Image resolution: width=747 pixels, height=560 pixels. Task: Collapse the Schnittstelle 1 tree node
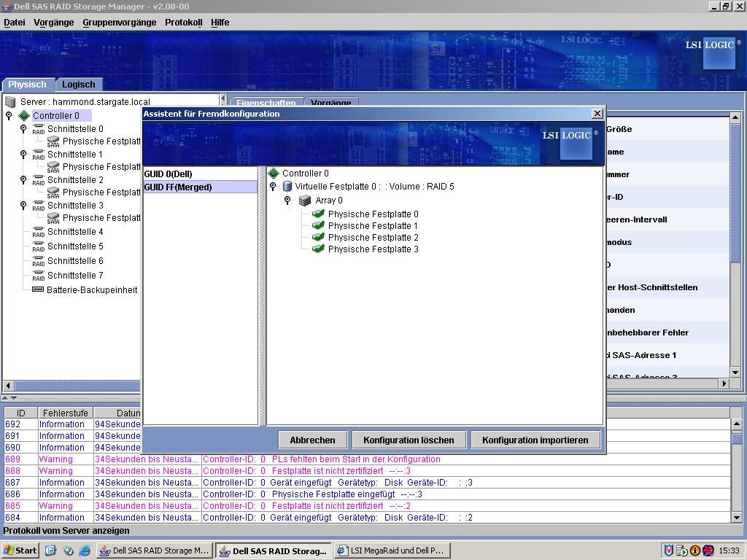23,155
